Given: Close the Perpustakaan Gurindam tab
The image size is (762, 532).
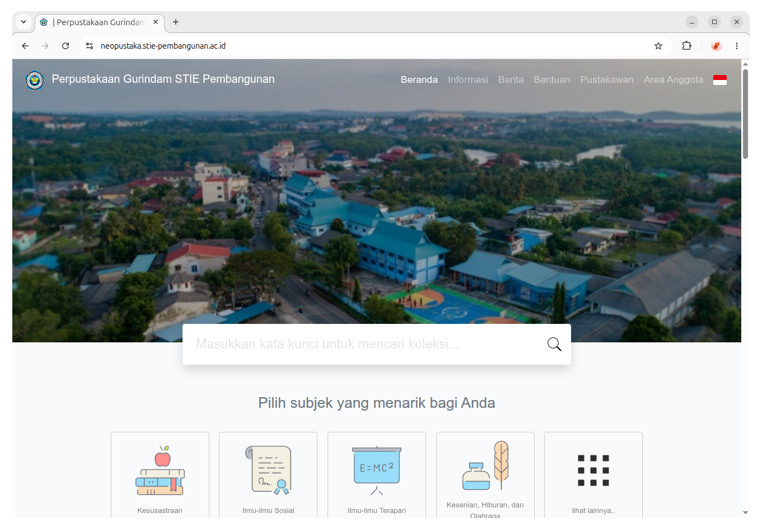Looking at the screenshot, I should (x=156, y=22).
